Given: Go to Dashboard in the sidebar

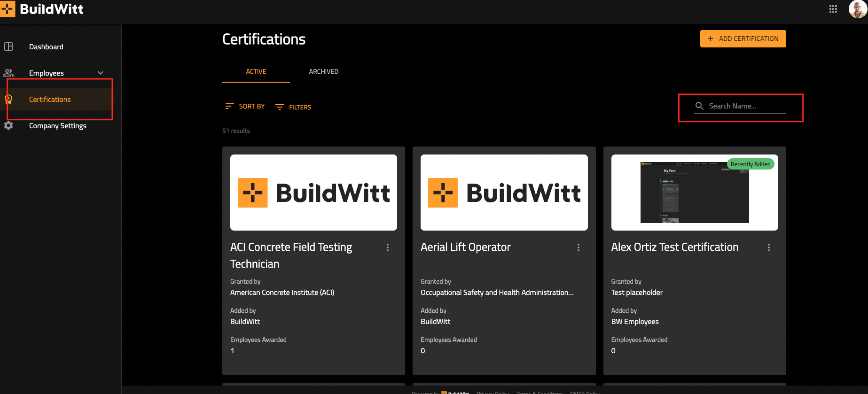Looking at the screenshot, I should click(x=46, y=47).
